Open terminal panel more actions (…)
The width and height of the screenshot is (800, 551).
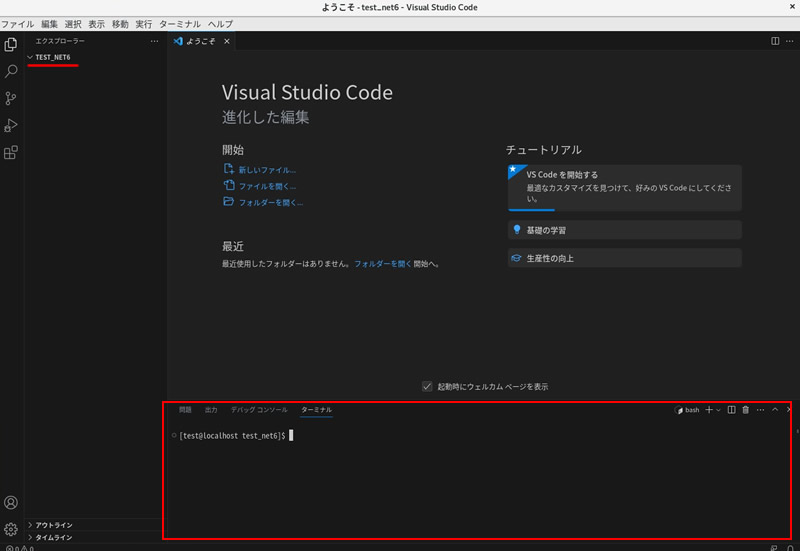pyautogui.click(x=760, y=410)
